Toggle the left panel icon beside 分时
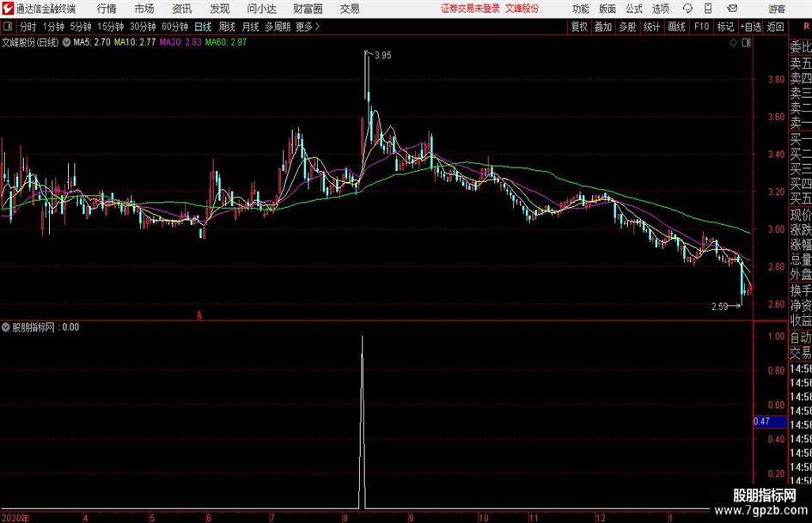The image size is (812, 523). click(x=7, y=27)
